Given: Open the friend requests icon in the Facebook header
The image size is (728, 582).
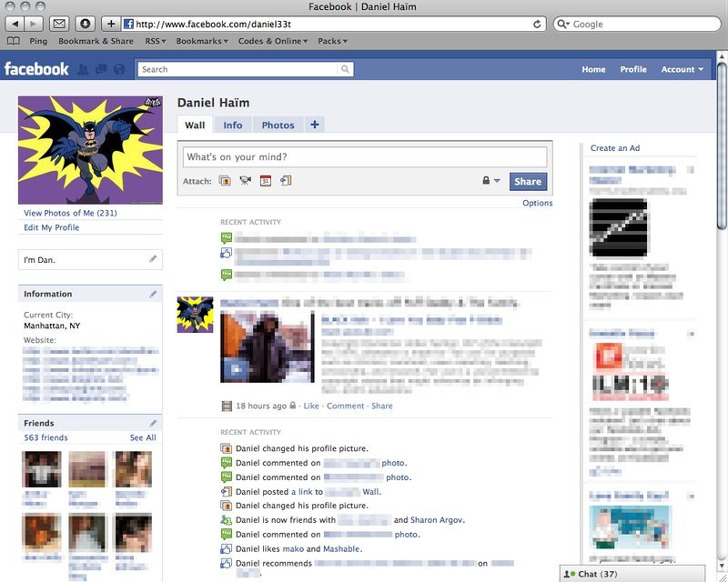Looking at the screenshot, I should click(x=83, y=69).
